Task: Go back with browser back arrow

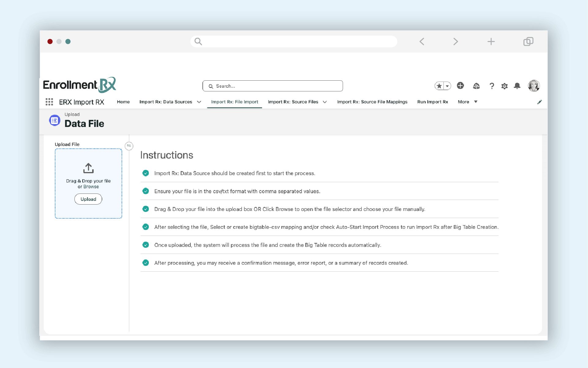Action: 422,41
